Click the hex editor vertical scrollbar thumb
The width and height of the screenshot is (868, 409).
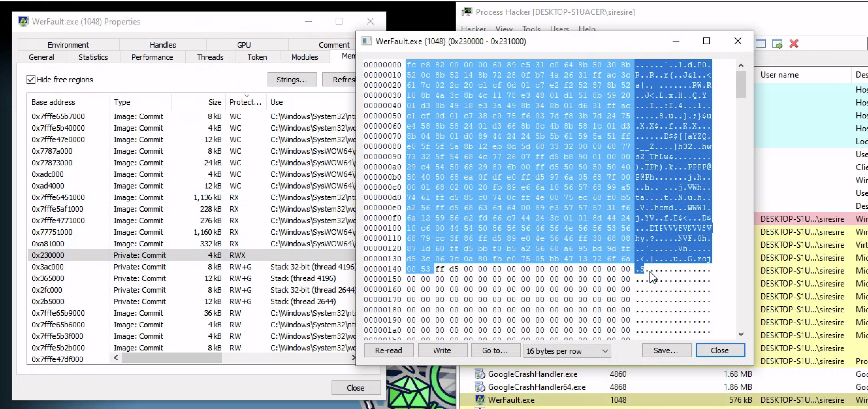tap(741, 84)
